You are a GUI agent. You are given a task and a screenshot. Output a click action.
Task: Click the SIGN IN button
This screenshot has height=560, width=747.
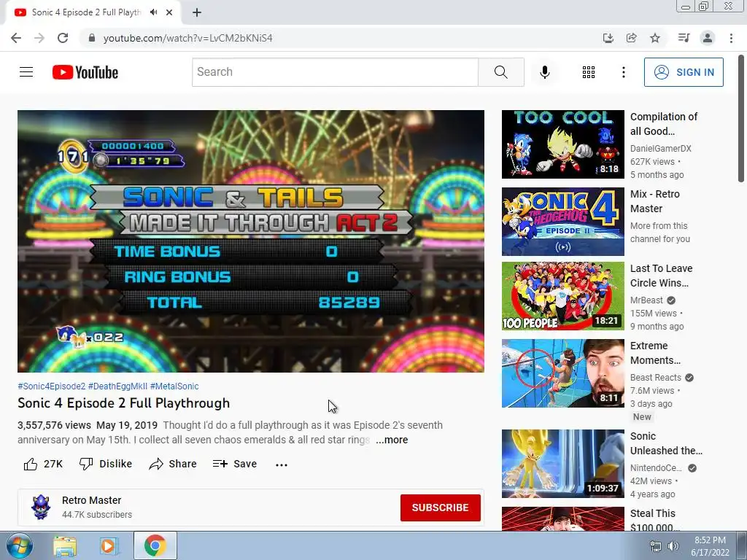(x=684, y=72)
